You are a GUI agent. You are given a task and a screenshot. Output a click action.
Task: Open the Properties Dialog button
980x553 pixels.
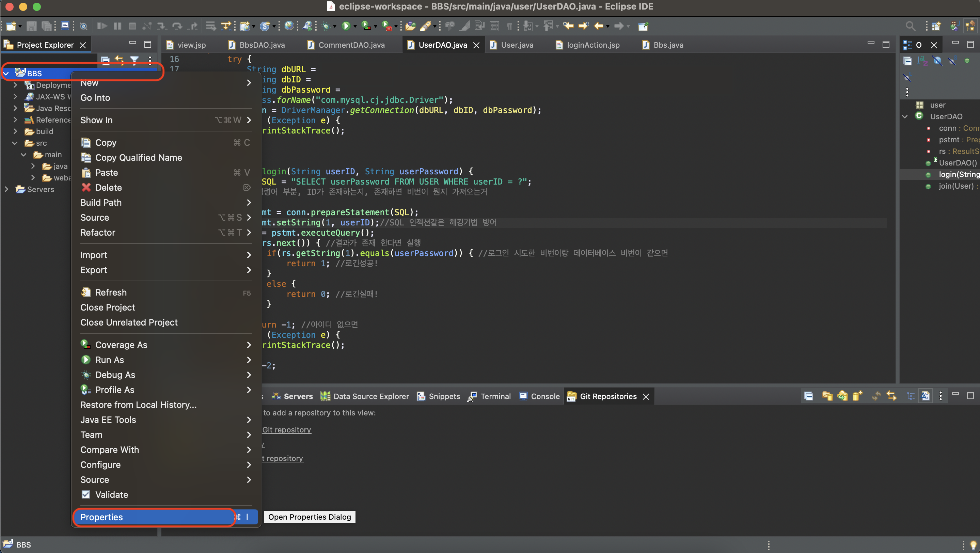(x=310, y=517)
